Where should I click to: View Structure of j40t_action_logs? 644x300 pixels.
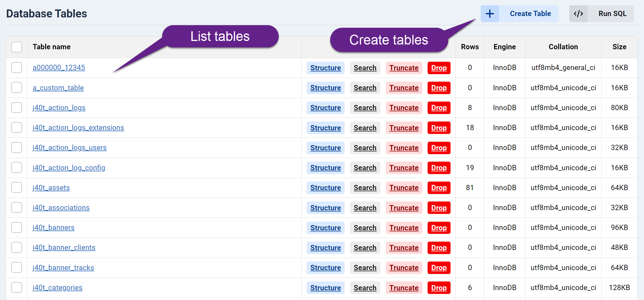325,108
